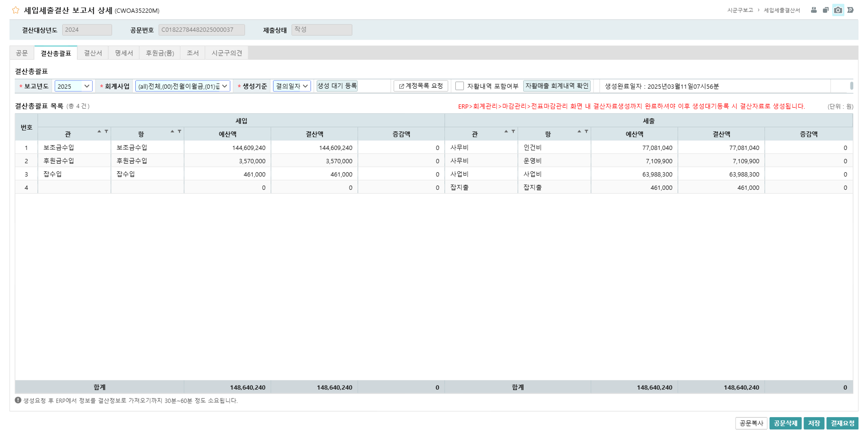Screen dimensions: 868x439
Task: Click the 세입 예산액 column header
Action: coord(227,134)
